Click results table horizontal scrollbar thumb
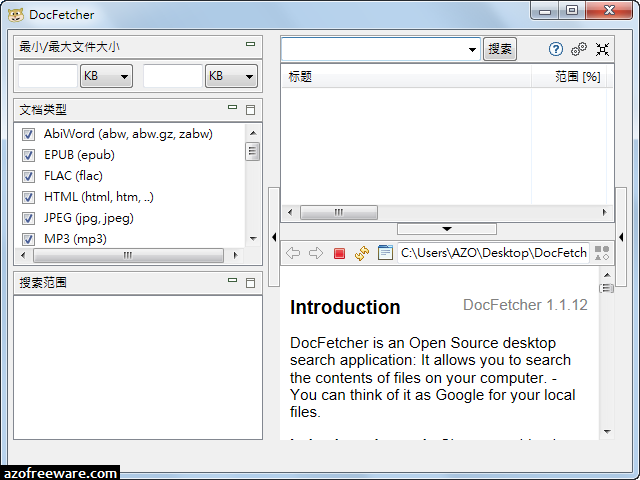The height and width of the screenshot is (480, 640). coord(339,212)
